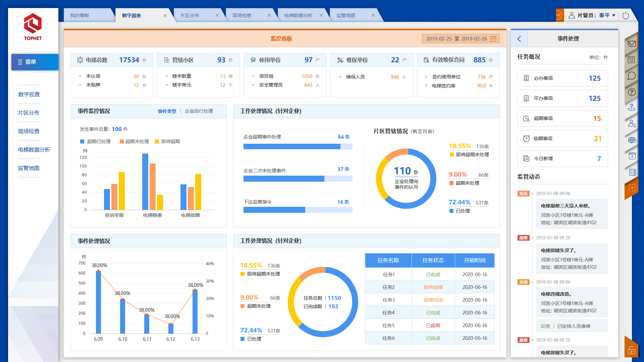Click the 超期事项 clock icon
Screen dimensions: 644x362
(526, 119)
